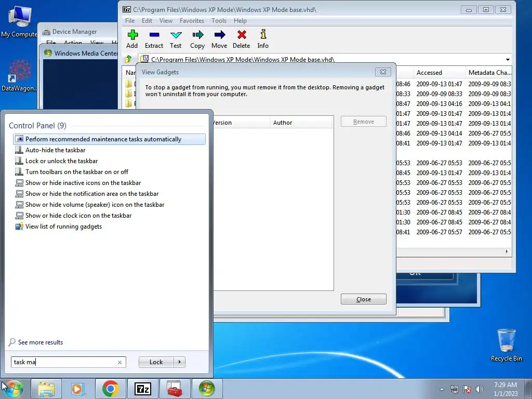Click the first folder icon in 7-Zip list
The height and width of the screenshot is (399, 532).
coord(129,84)
